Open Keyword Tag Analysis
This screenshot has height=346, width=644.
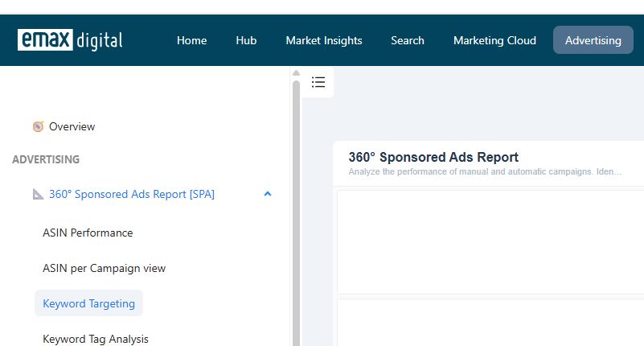96,339
